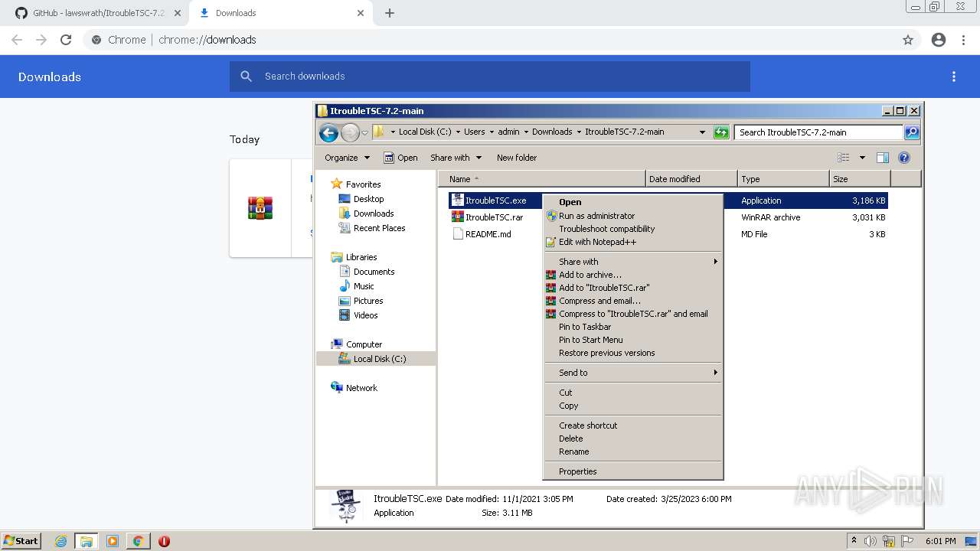Image resolution: width=980 pixels, height=551 pixels.
Task: Choose Run as administrator
Action: coord(633,216)
